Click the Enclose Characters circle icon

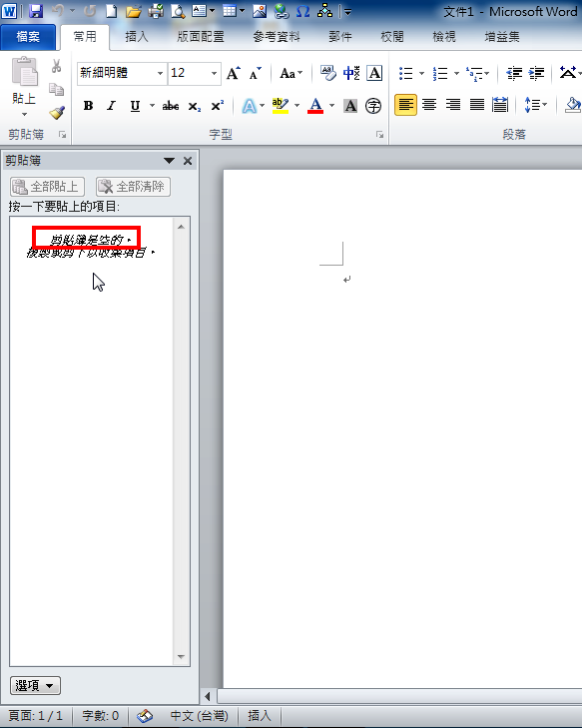click(373, 106)
